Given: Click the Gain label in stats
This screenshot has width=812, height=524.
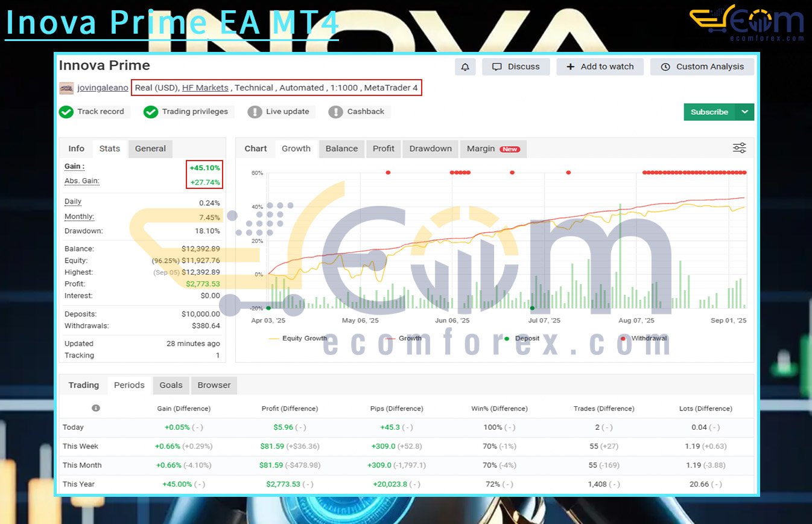Looking at the screenshot, I should click(74, 166).
